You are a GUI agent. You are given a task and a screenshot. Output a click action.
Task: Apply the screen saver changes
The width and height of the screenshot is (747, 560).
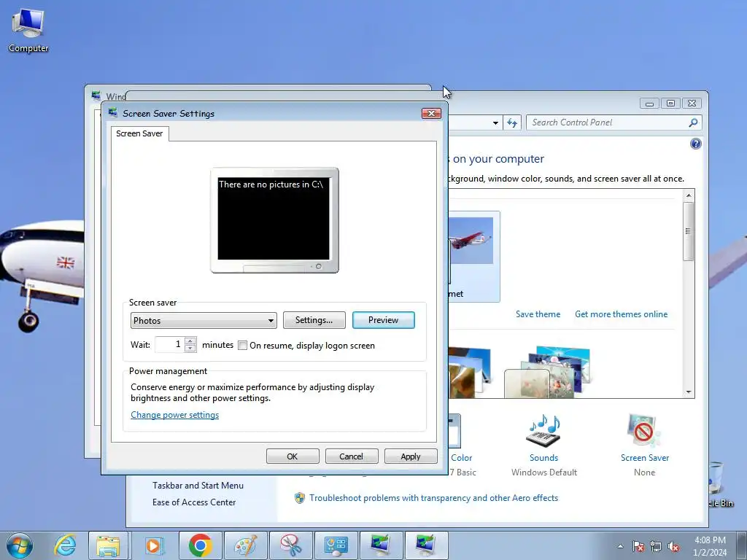411,456
